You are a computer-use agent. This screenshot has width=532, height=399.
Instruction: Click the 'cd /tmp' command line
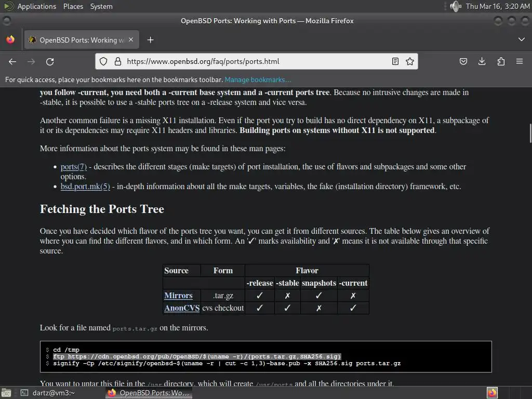point(66,350)
